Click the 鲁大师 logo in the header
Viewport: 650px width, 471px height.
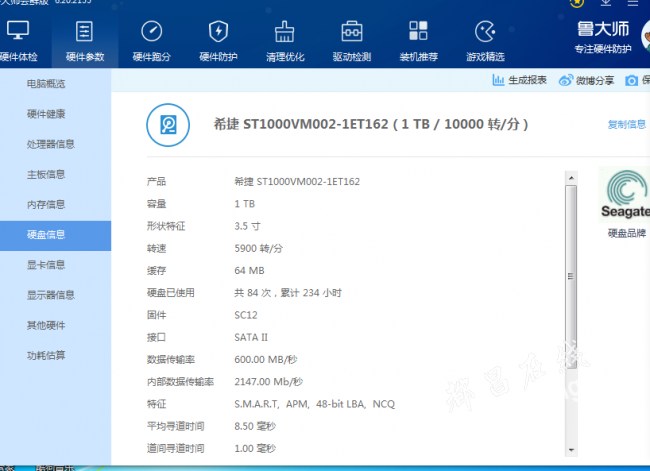click(603, 29)
